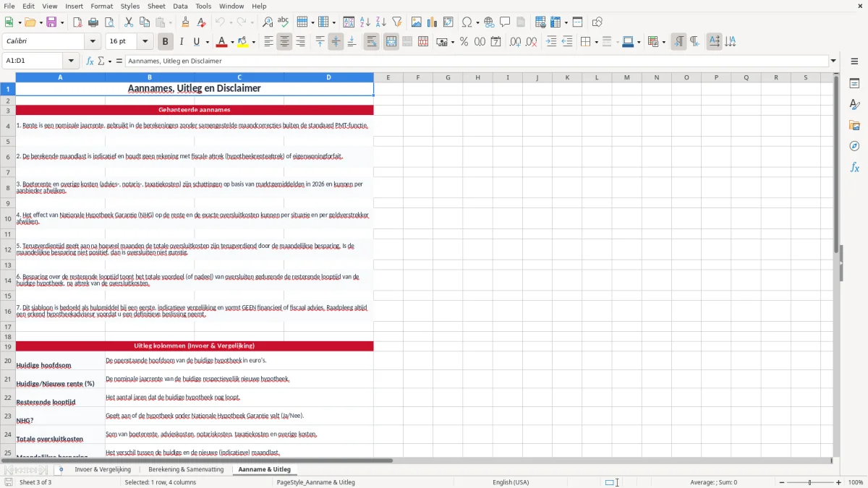Click into the formula input line

476,61
